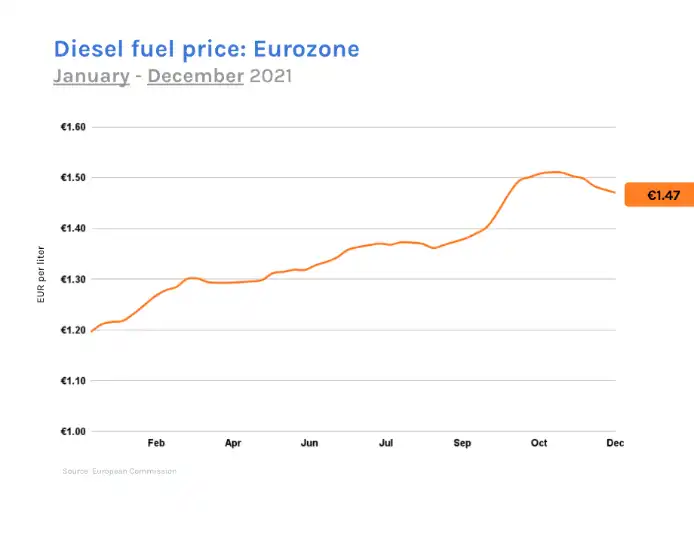Click the Dec x-axis label

point(615,442)
